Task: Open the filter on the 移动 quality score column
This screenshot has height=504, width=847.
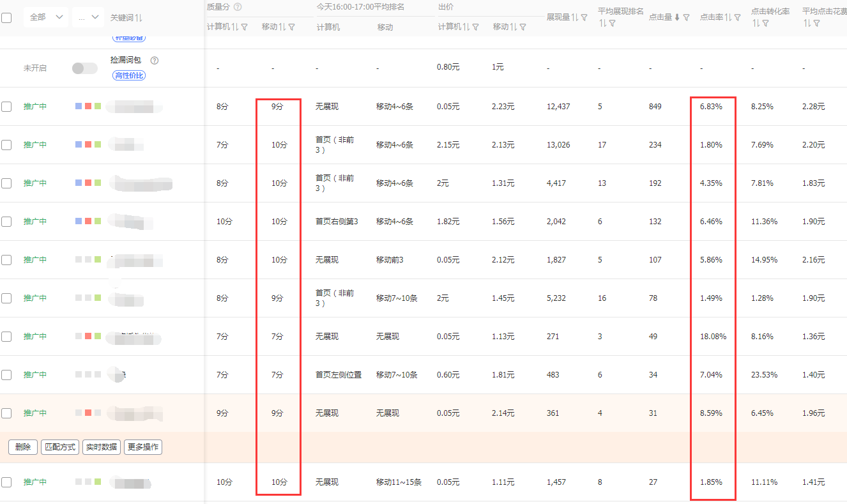Action: (292, 27)
